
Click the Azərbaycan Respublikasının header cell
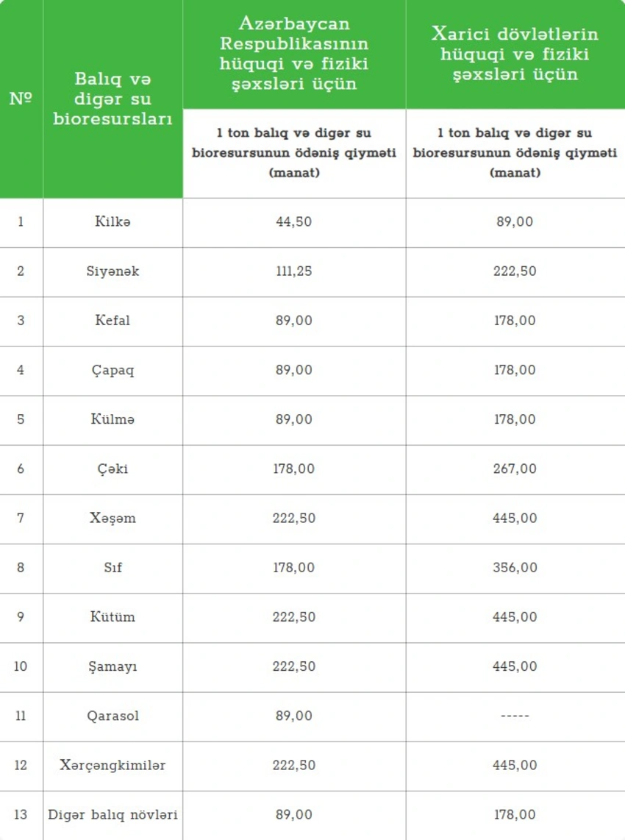pos(294,53)
